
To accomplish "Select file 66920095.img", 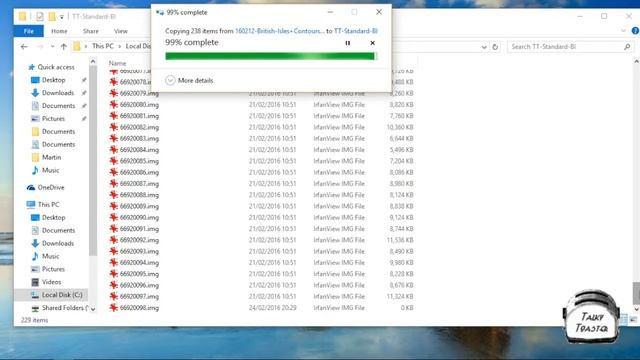I will tap(139, 274).
